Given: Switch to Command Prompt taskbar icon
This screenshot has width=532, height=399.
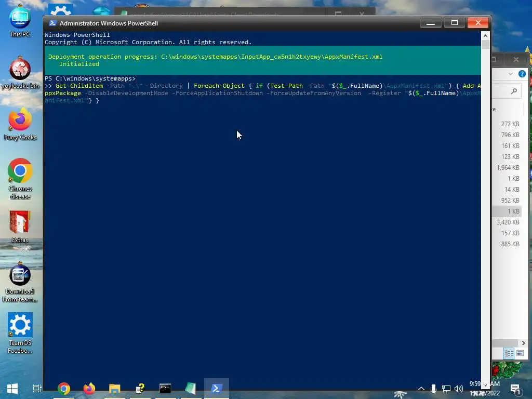Looking at the screenshot, I should coord(166,389).
